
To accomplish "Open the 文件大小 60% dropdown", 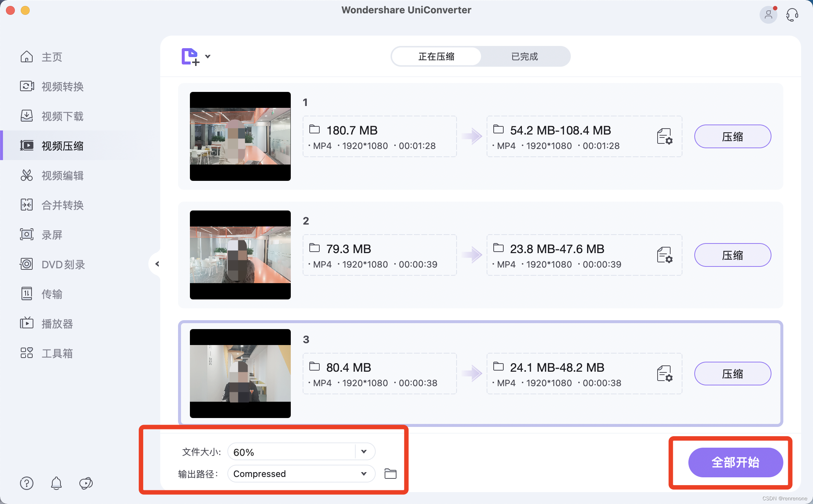I will pos(364,451).
